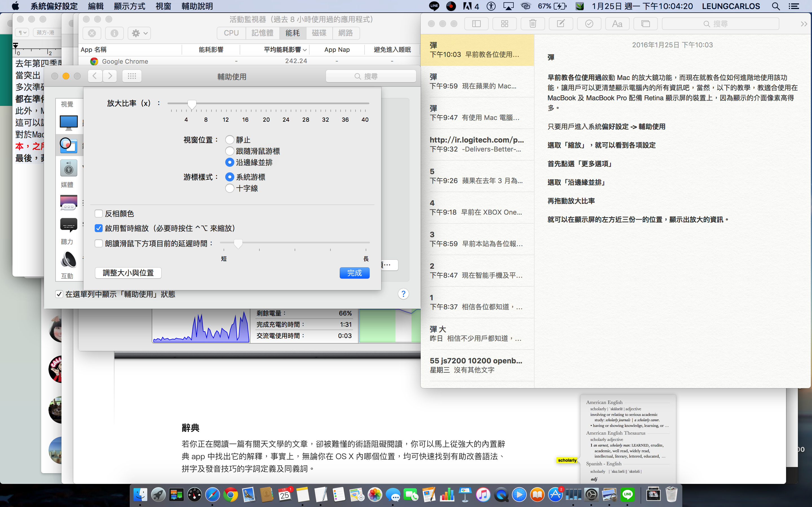Click the Spotlight search icon in menu bar

point(776,6)
